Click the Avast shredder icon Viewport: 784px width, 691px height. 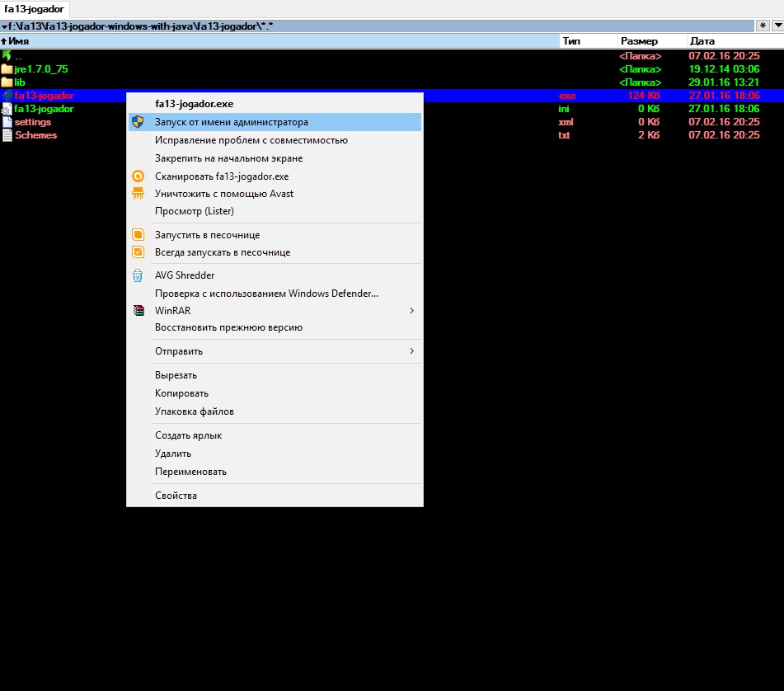coord(138,194)
